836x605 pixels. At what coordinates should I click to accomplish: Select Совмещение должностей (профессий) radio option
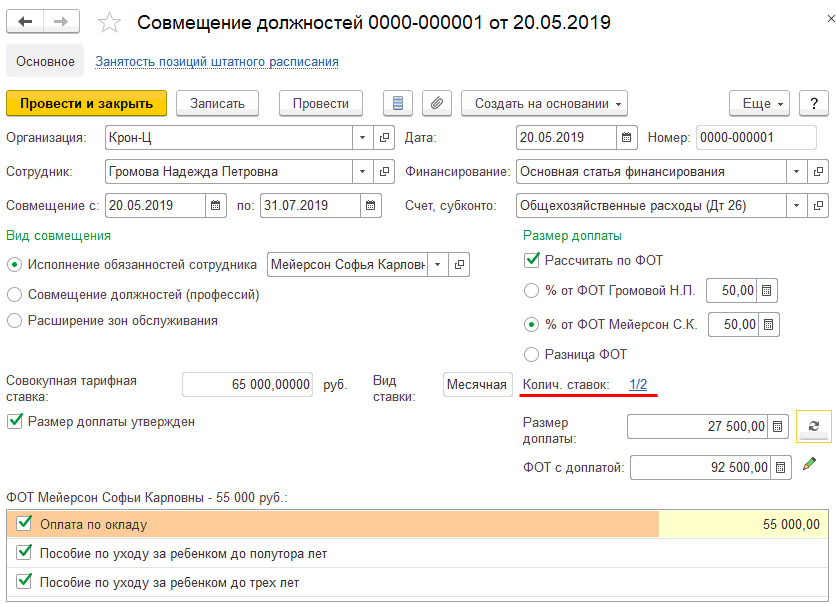click(x=14, y=295)
